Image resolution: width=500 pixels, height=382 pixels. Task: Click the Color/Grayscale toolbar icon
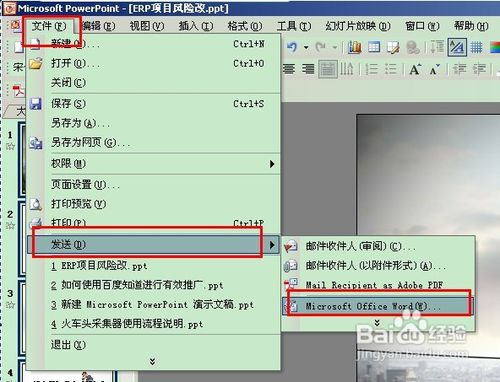495,47
